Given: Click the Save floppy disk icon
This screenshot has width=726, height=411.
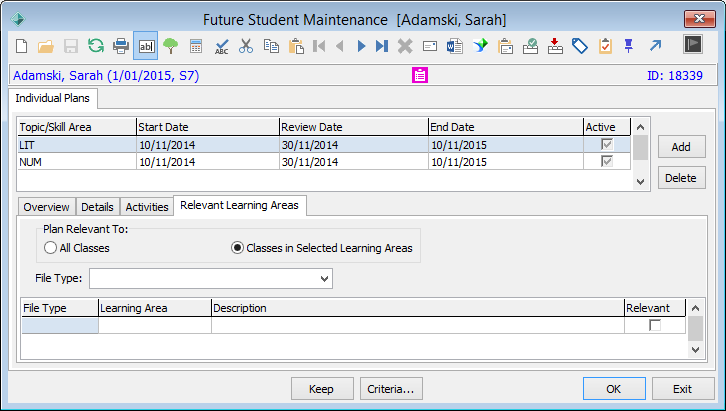Looking at the screenshot, I should 71,46.
